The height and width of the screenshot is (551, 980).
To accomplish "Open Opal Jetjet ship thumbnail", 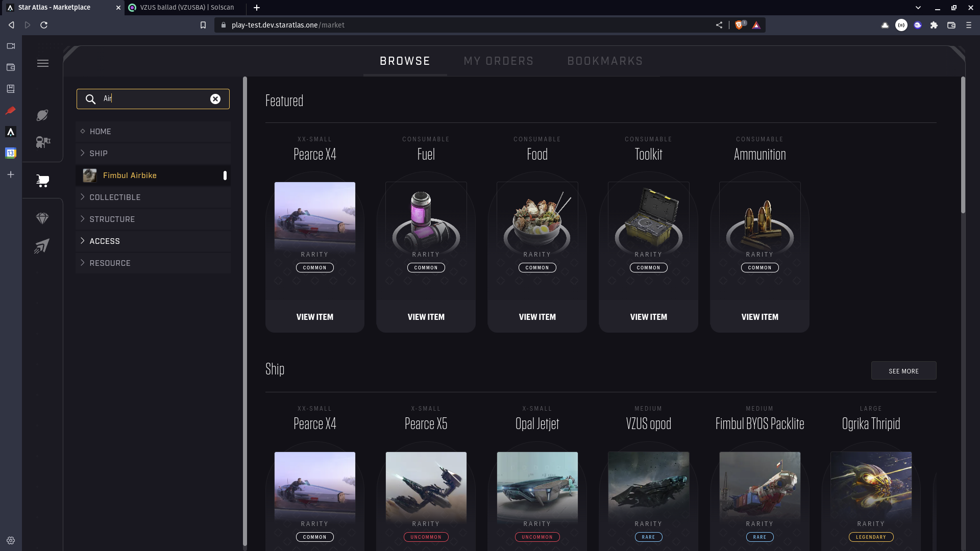I will click(x=537, y=487).
